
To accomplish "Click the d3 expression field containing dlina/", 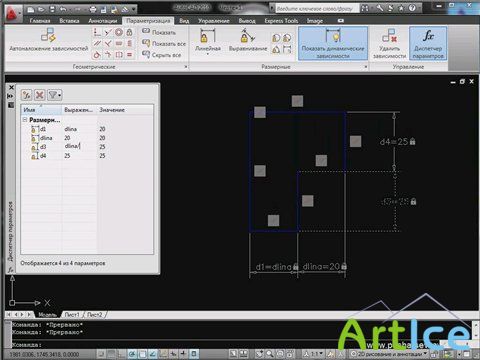I will pyautogui.click(x=79, y=146).
